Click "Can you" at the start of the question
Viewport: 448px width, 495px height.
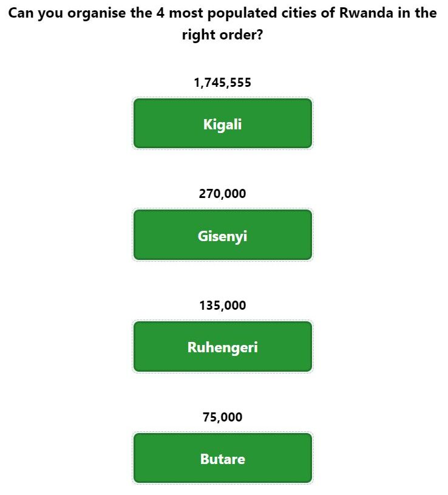tap(36, 13)
